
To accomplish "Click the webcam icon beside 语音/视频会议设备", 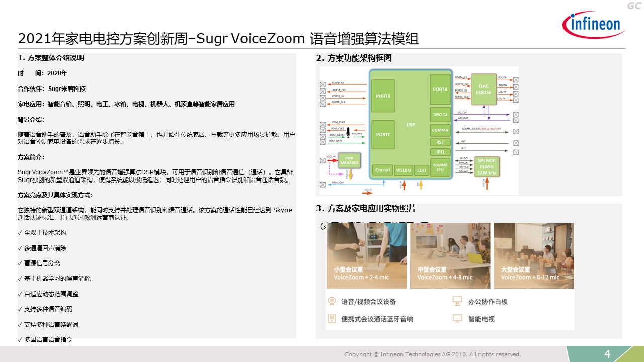I will click(x=332, y=301).
